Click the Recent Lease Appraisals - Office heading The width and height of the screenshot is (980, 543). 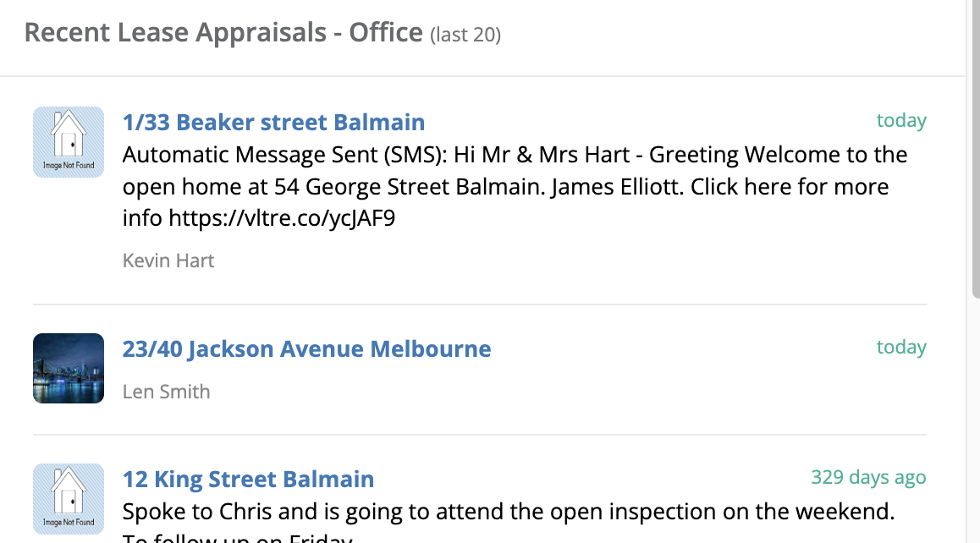(223, 32)
